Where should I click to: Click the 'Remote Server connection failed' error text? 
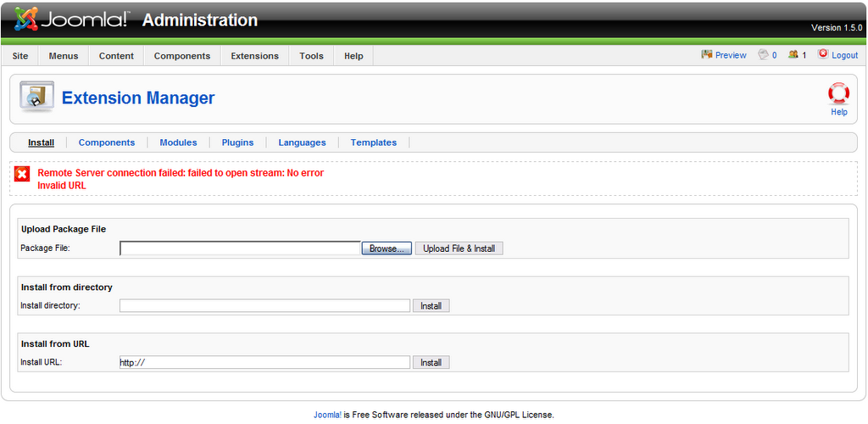[181, 173]
